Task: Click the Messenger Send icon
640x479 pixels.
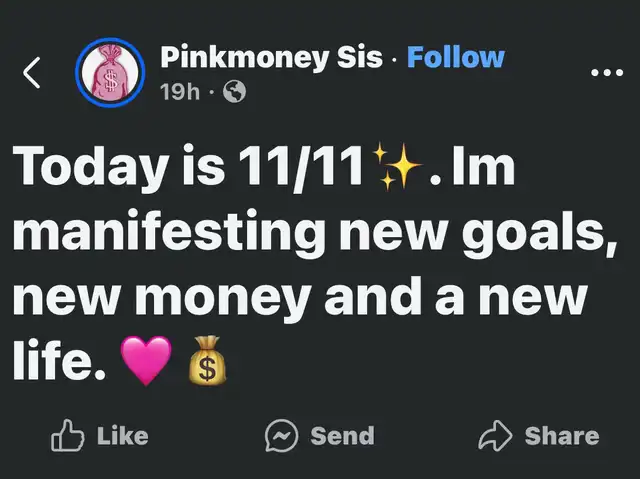Action: pos(282,435)
